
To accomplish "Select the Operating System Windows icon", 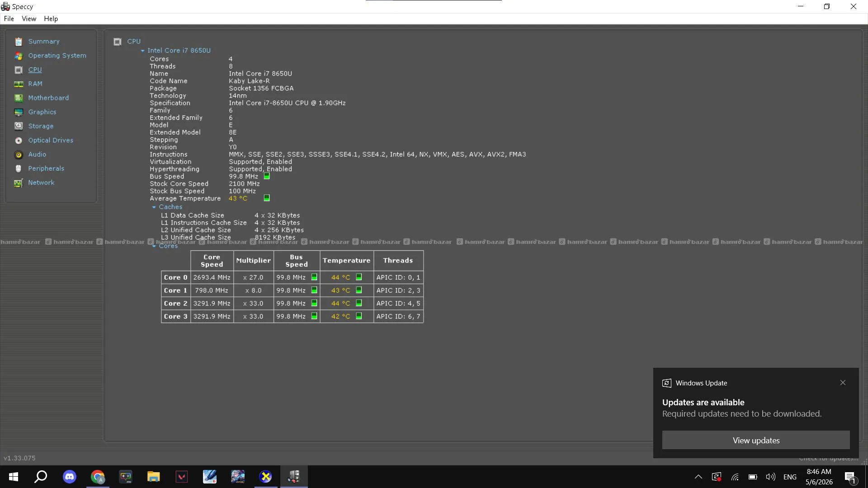I will pyautogui.click(x=19, y=56).
